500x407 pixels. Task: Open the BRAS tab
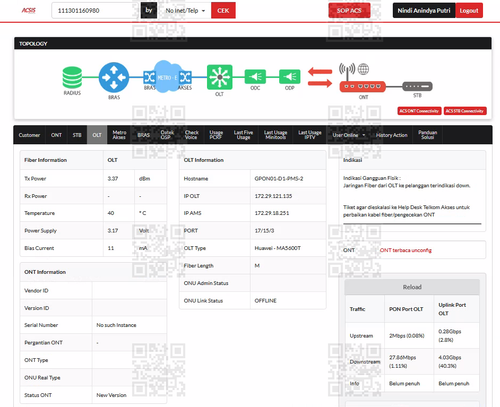[144, 135]
